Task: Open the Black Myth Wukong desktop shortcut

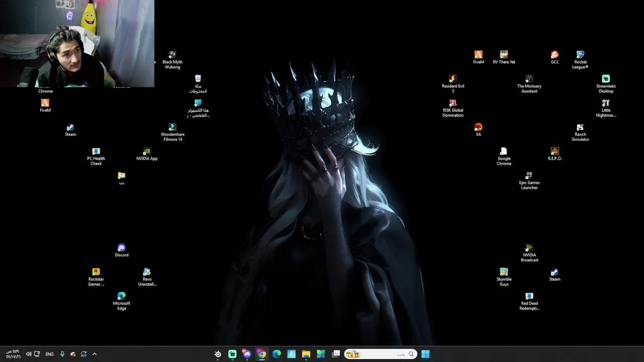Action: coord(172,59)
